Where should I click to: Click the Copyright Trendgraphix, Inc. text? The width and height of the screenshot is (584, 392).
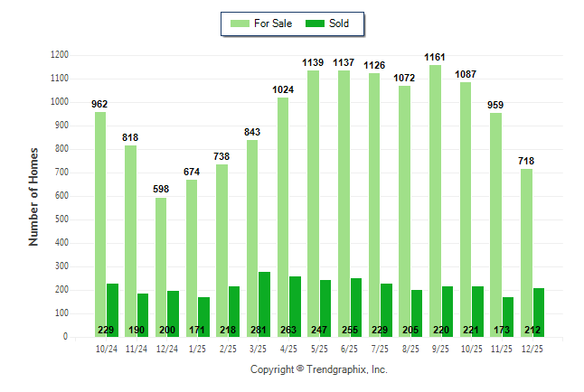pyautogui.click(x=318, y=370)
